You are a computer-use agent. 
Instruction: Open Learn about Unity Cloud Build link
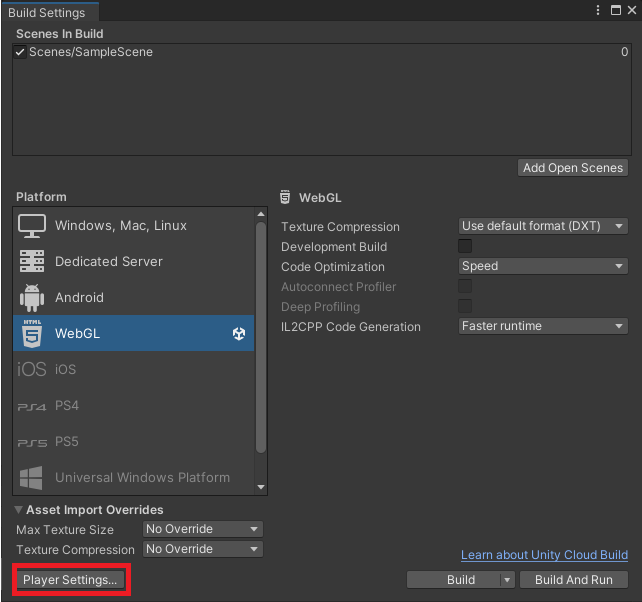(544, 554)
